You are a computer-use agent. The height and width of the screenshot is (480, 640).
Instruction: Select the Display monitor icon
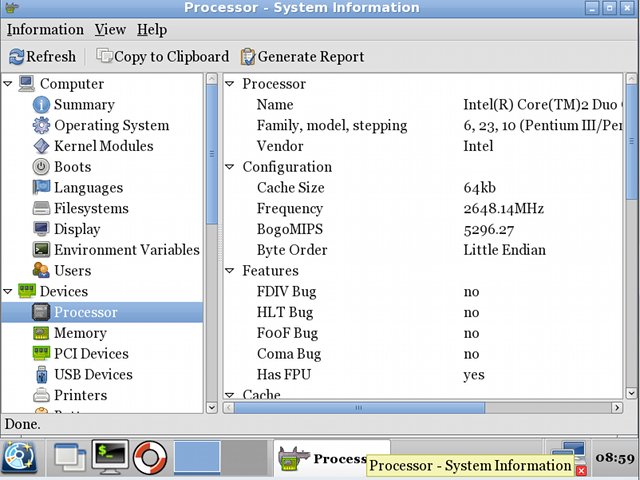click(x=41, y=229)
